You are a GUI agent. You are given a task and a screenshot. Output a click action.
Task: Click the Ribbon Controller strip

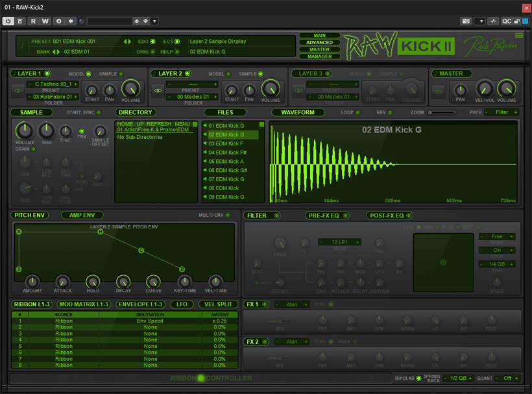[201, 378]
